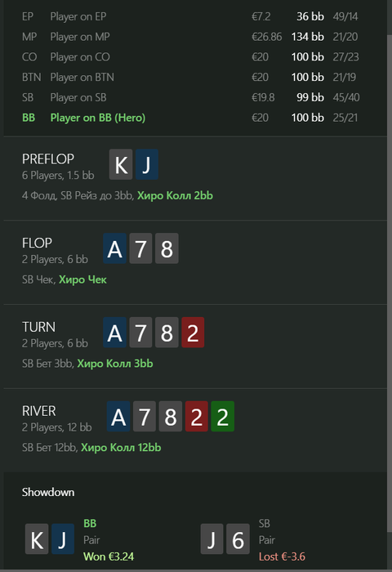The height and width of the screenshot is (572, 392).
Task: Click the vertical scrollbar on right edge
Action: pos(389,286)
